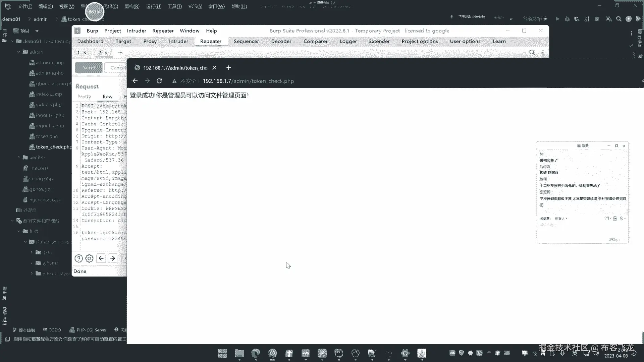Open a new browser tab
The height and width of the screenshot is (362, 644).
coord(228,68)
